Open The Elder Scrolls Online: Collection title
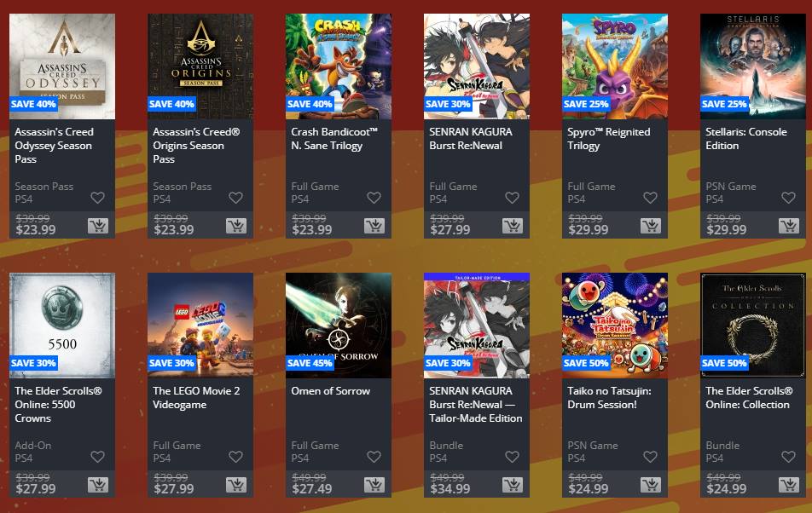This screenshot has width=812, height=513. click(749, 398)
